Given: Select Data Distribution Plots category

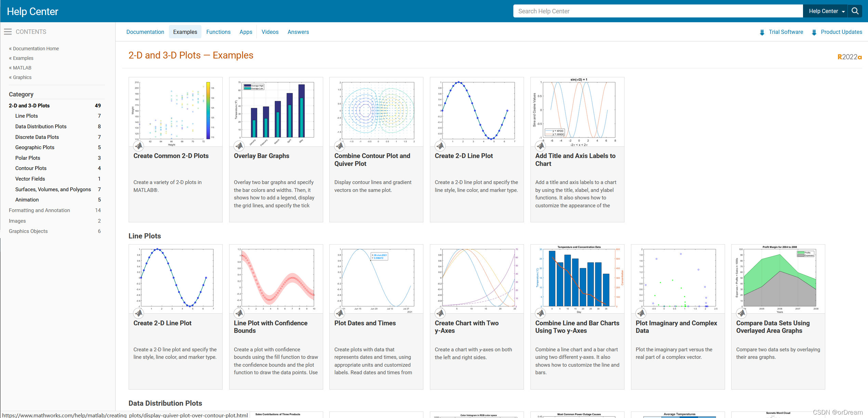Looking at the screenshot, I should click(x=40, y=126).
